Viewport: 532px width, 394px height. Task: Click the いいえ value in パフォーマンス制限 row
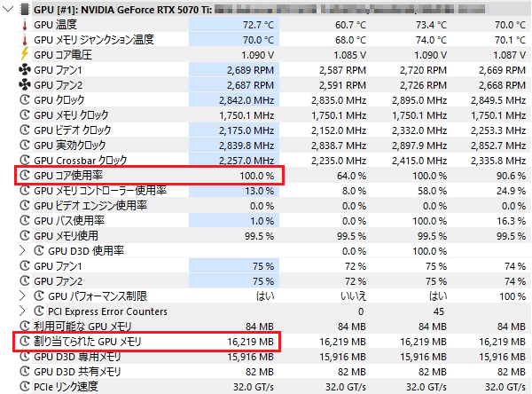click(x=353, y=296)
